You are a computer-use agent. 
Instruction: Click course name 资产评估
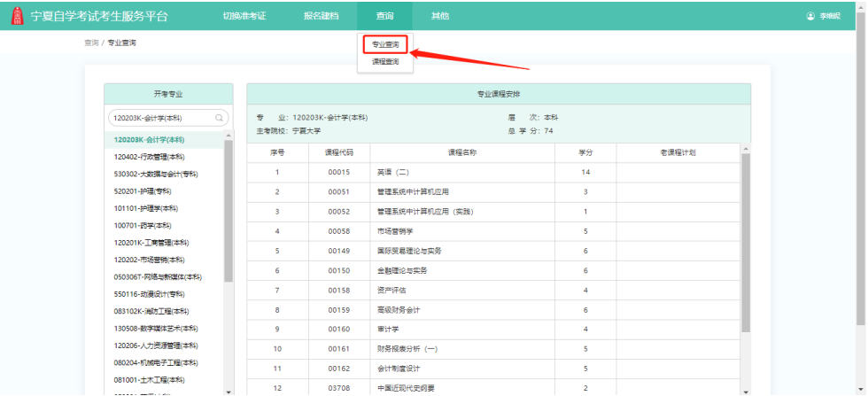tap(391, 291)
